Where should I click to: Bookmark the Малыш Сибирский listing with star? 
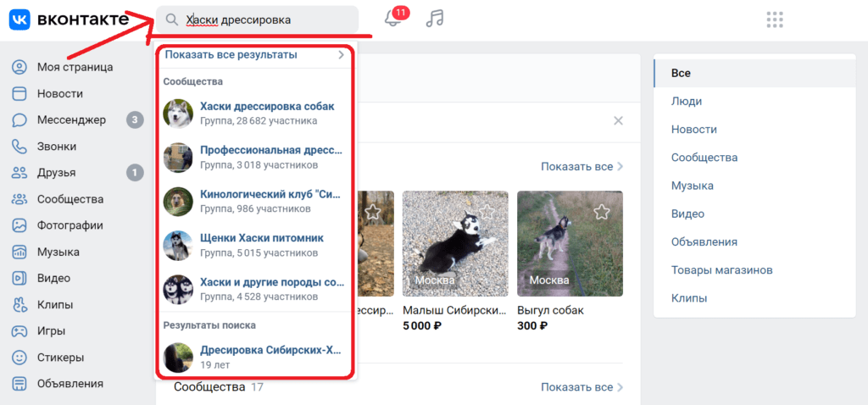click(486, 211)
